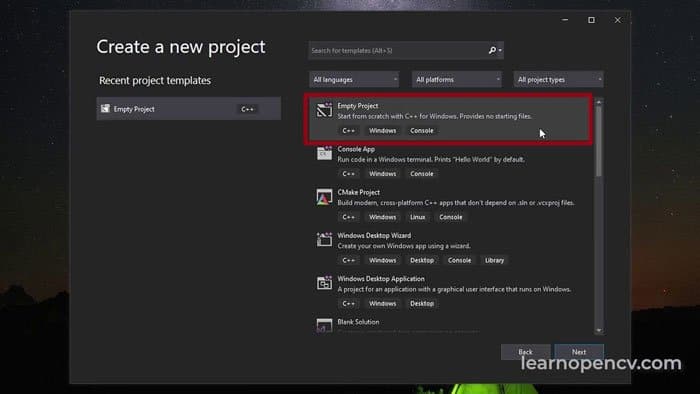Screen dimensions: 700x394
Task: Click the Windows Desktop Wizard icon
Action: pyautogui.click(x=324, y=240)
